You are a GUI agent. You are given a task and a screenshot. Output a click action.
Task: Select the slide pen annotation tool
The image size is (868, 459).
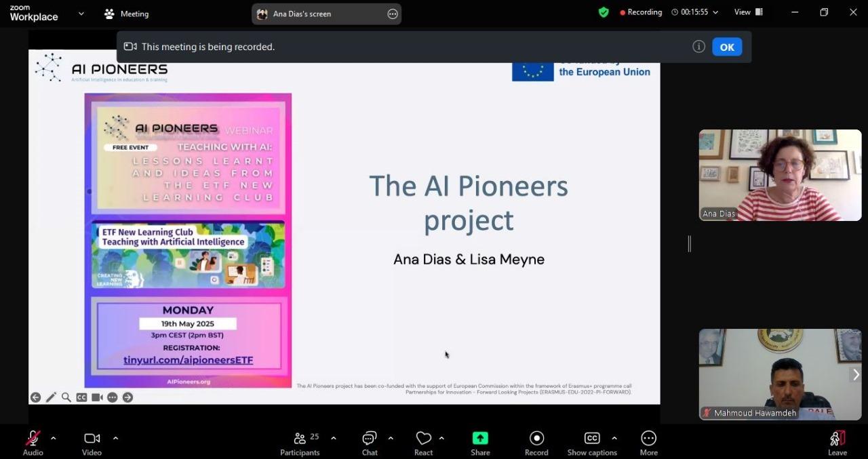pyautogui.click(x=51, y=397)
